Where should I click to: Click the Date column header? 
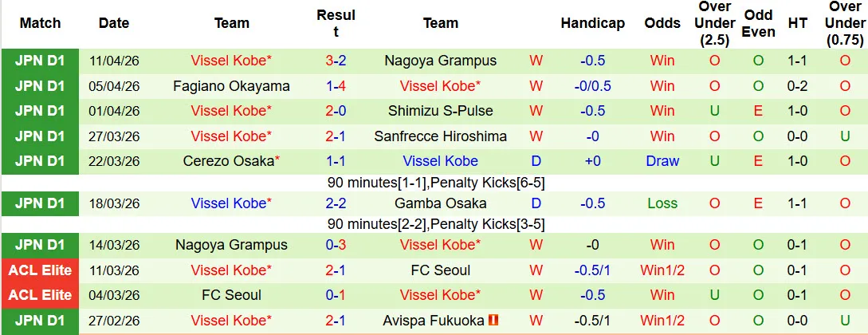(114, 23)
